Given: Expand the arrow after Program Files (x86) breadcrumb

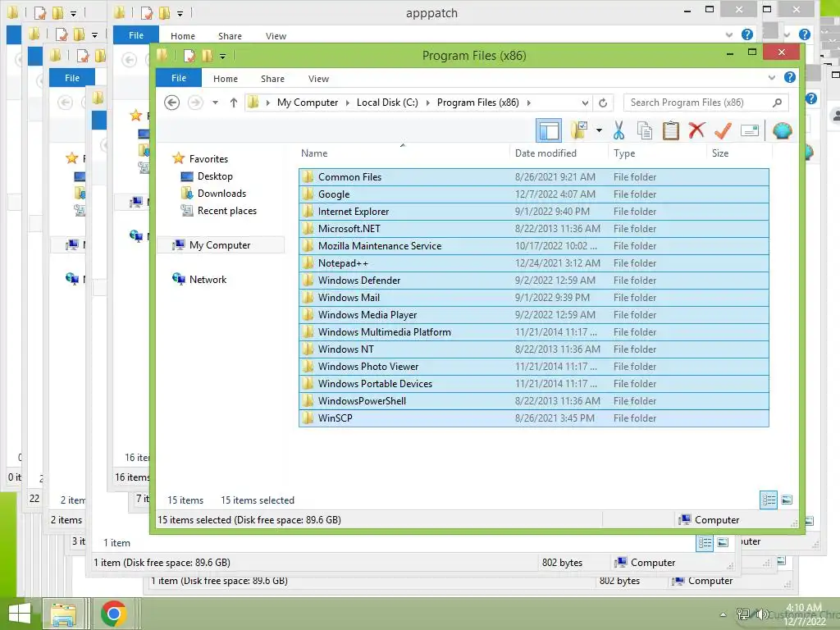Looking at the screenshot, I should click(528, 103).
